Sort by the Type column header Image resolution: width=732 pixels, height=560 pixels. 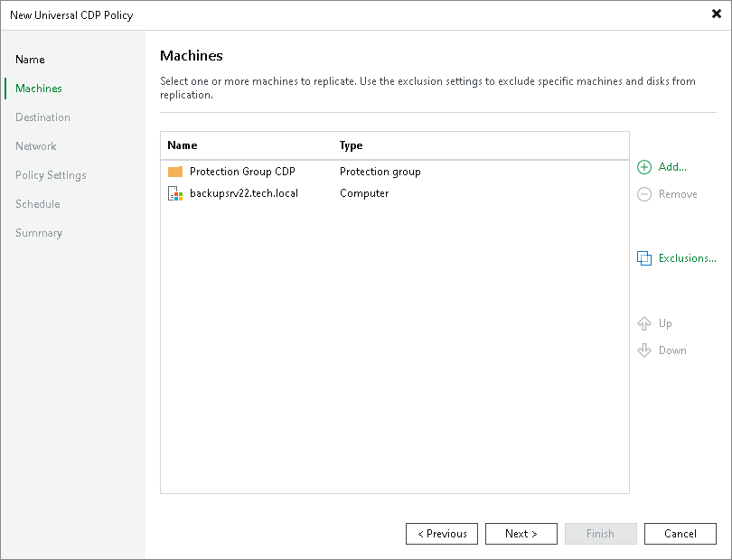pyautogui.click(x=351, y=145)
